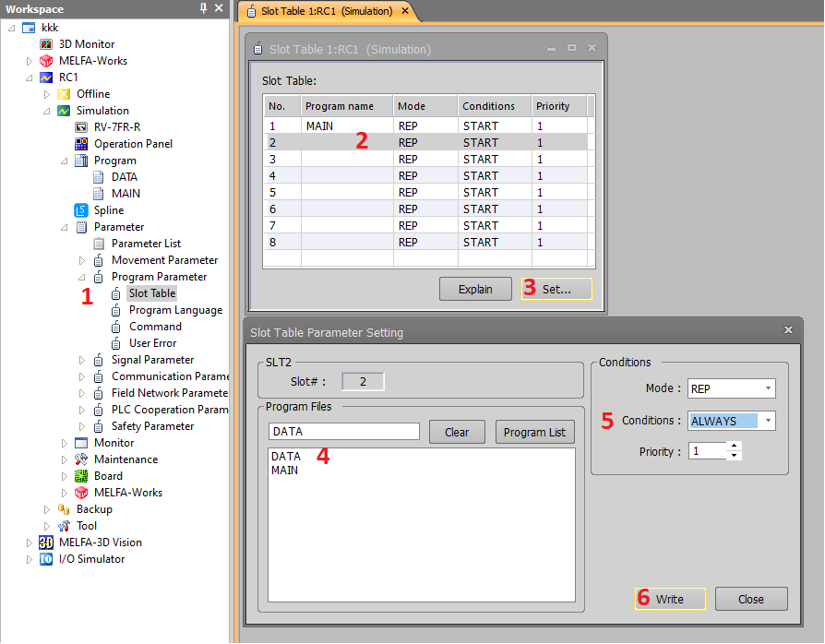
Task: Click the Slot Table tree icon
Action: (x=115, y=293)
